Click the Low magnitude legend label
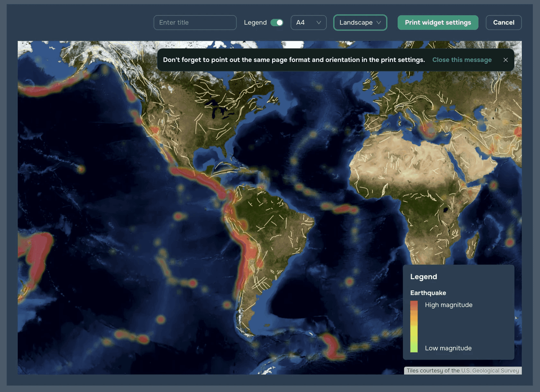Image resolution: width=540 pixels, height=392 pixels. (x=448, y=348)
